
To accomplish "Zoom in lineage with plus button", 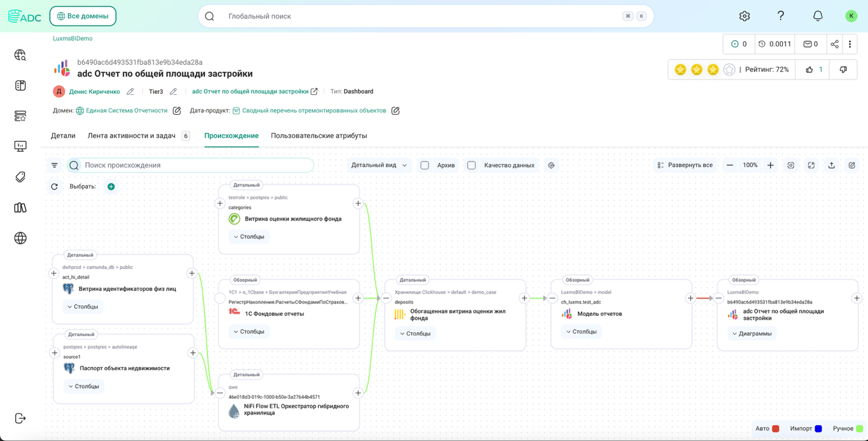I will (x=770, y=165).
